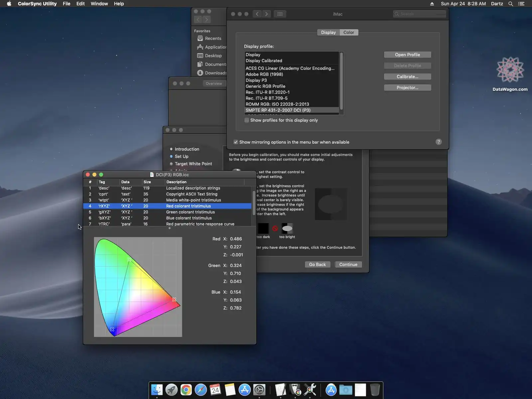Open Spotlight search in menu bar
The image size is (532, 399).
click(511, 4)
